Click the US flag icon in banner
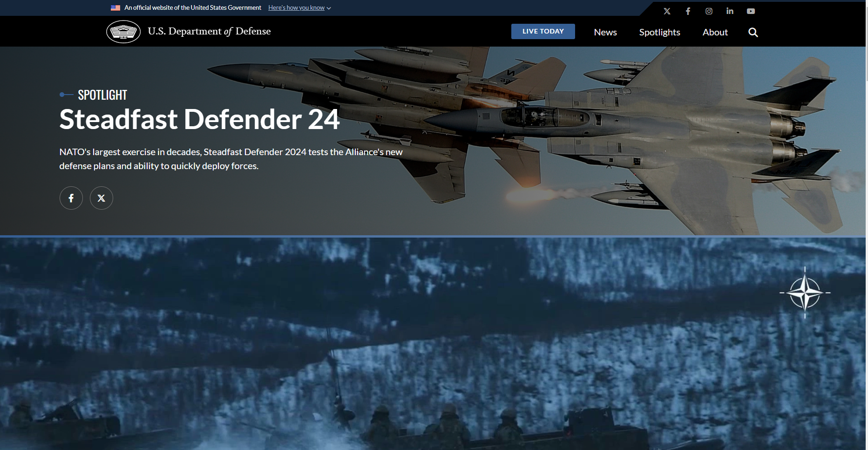 (x=115, y=8)
